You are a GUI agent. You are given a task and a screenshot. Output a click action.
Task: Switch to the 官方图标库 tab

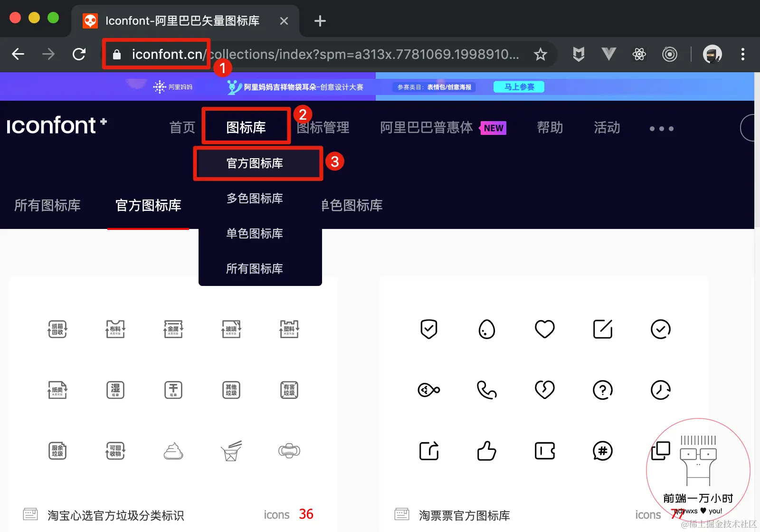pyautogui.click(x=148, y=205)
